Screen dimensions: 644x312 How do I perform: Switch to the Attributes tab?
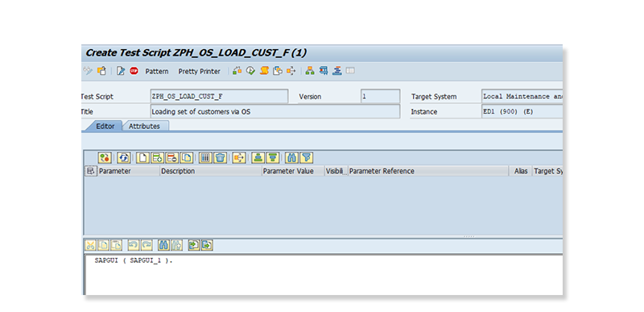[x=144, y=127]
